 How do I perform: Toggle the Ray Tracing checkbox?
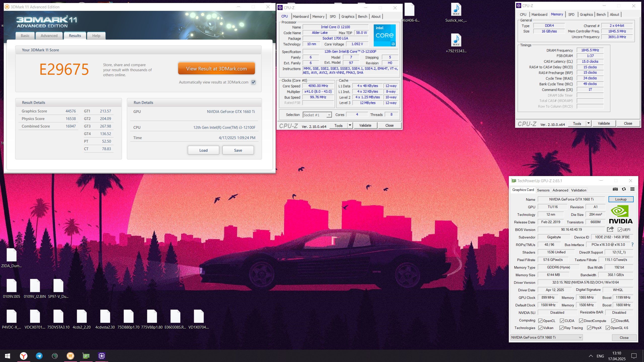(x=561, y=328)
